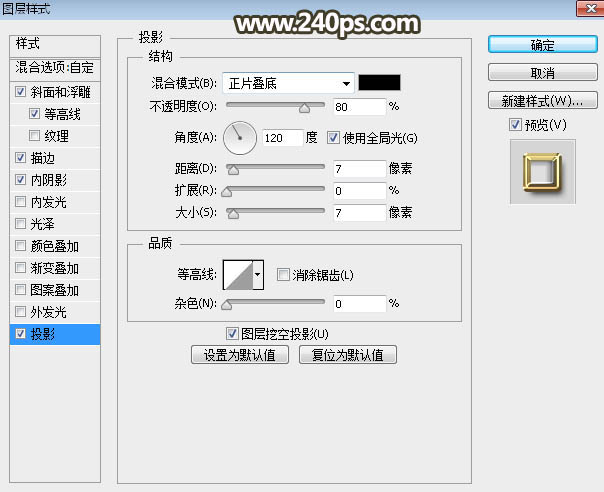Enable the 纹理 checkbox

(34, 136)
